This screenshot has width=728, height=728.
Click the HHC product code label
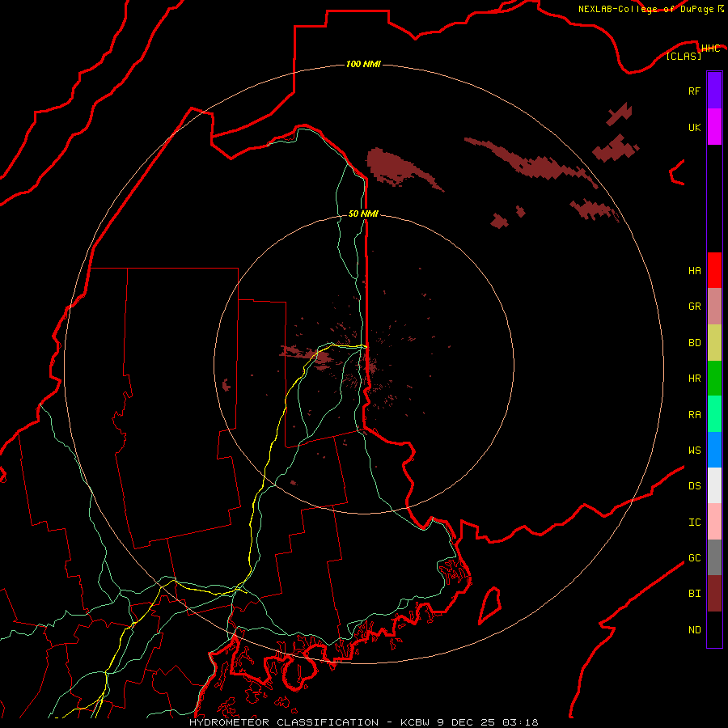[710, 49]
